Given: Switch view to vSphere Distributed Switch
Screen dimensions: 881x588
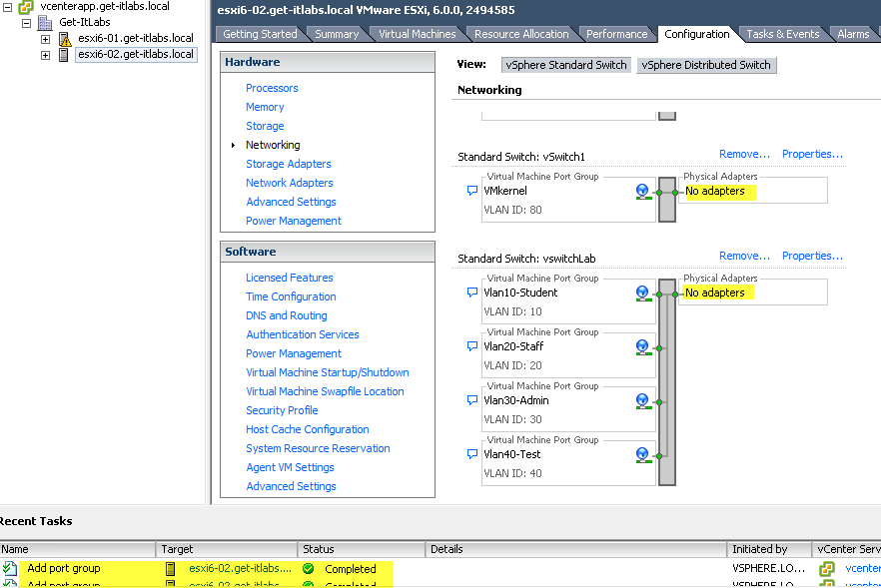Looking at the screenshot, I should [x=706, y=65].
